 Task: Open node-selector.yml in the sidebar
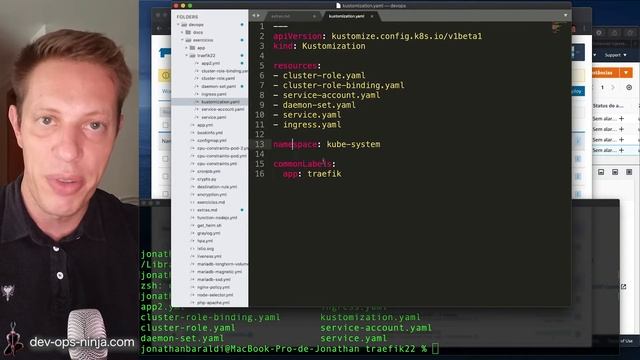click(215, 295)
